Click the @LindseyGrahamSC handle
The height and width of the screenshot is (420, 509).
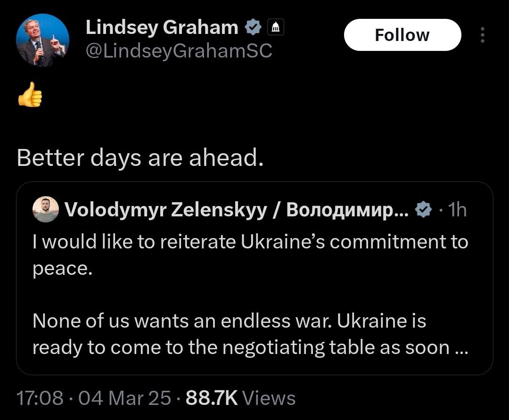pyautogui.click(x=179, y=51)
